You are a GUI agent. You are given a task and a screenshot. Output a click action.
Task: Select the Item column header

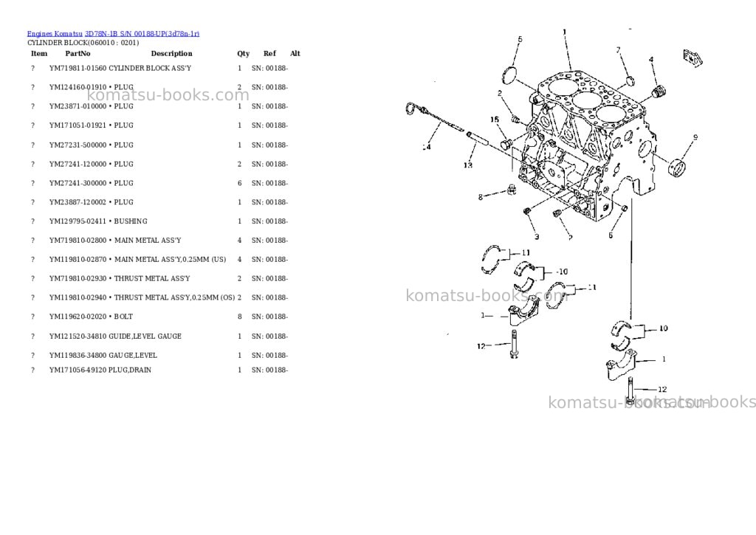[x=39, y=53]
